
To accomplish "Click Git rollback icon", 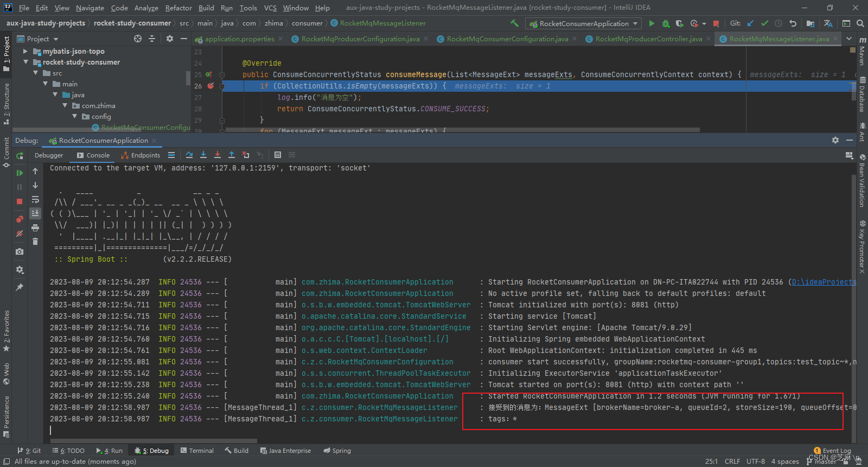I will (793, 23).
